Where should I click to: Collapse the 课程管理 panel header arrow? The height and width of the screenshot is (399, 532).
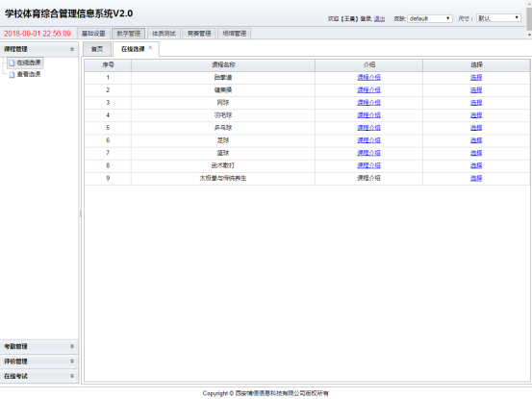click(72, 49)
